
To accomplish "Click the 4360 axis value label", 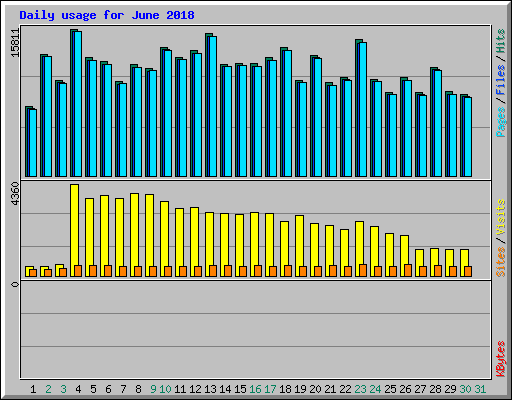I will 15,194.
